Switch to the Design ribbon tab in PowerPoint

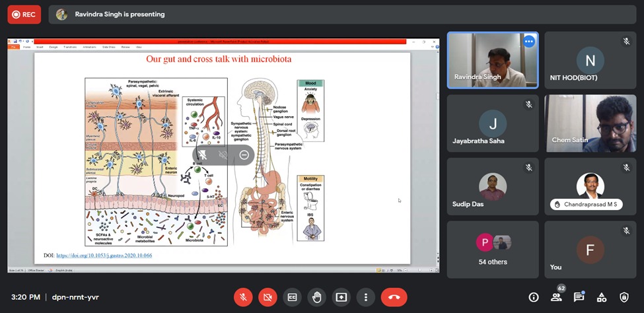(x=54, y=47)
